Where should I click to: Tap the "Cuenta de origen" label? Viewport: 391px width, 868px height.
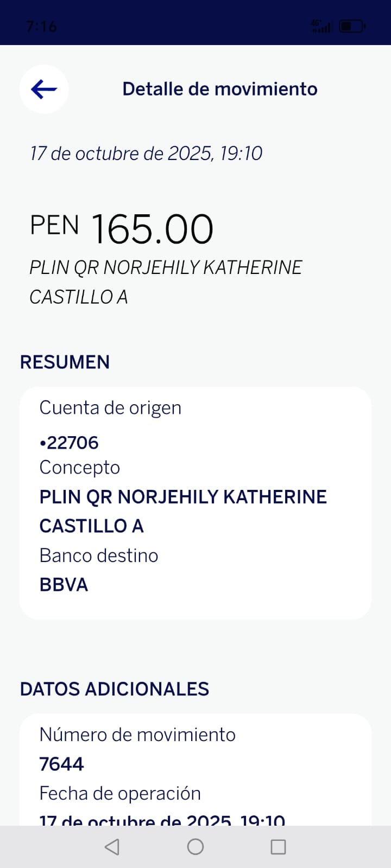pyautogui.click(x=110, y=408)
